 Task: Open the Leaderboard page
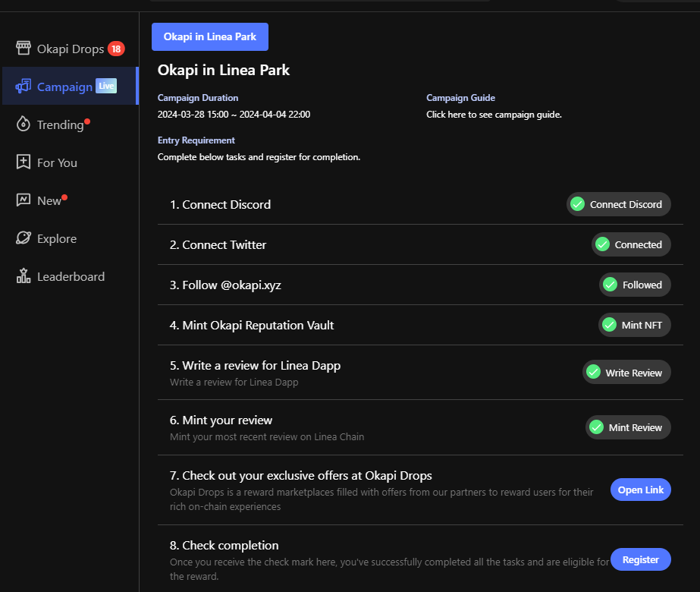(71, 276)
